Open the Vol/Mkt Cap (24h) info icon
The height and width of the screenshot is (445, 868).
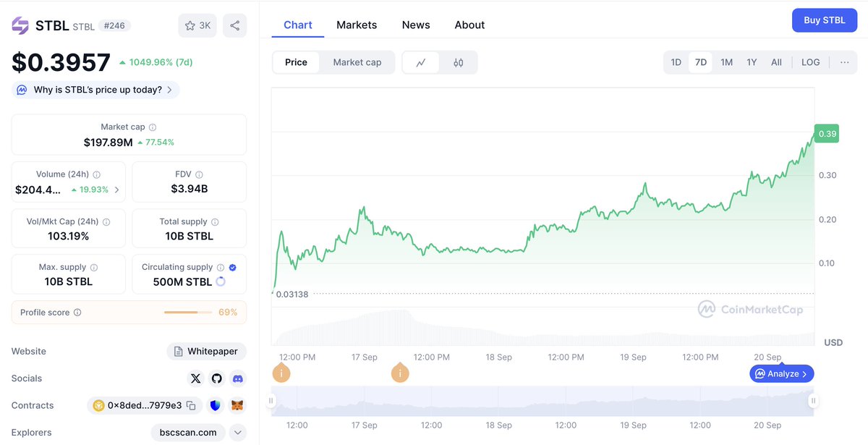[x=106, y=222]
